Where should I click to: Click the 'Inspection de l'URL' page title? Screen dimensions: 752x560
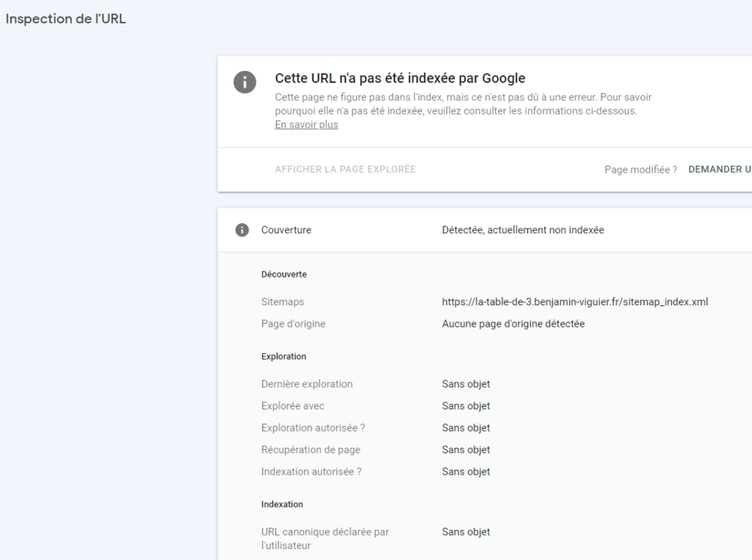coord(66,19)
